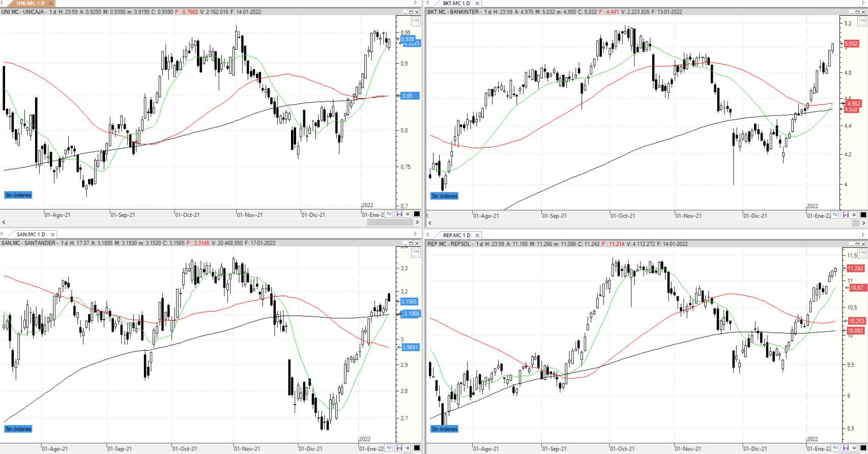Select the REP.MC 1 D tab
Image resolution: width=868 pixels, height=454 pixels.
coord(456,235)
